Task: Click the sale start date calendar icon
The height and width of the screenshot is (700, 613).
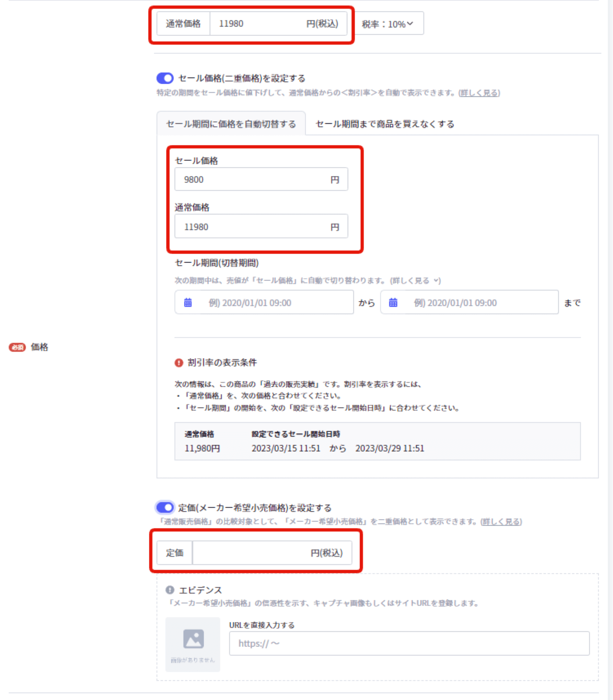Action: 188,302
